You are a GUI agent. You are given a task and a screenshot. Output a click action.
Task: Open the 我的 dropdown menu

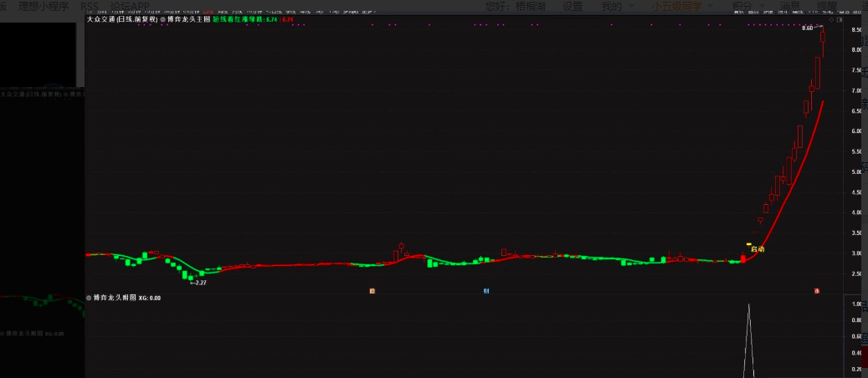[614, 6]
